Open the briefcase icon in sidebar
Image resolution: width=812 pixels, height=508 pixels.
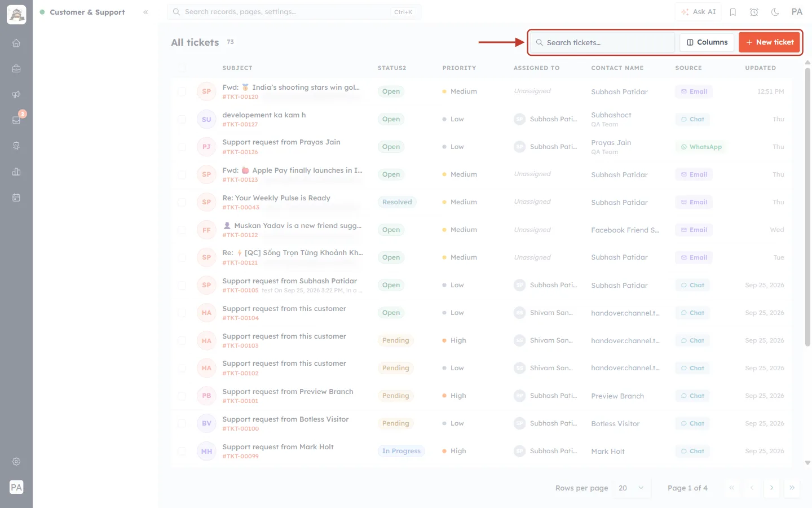click(16, 68)
